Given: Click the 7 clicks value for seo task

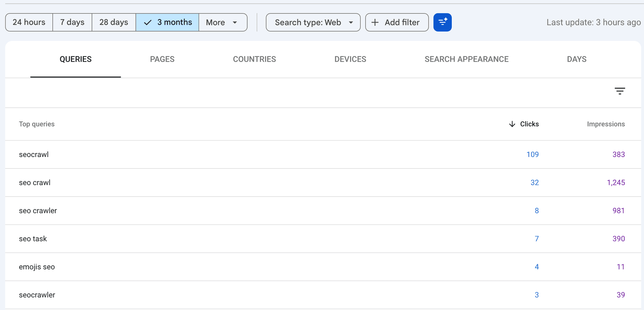Looking at the screenshot, I should click(x=537, y=239).
